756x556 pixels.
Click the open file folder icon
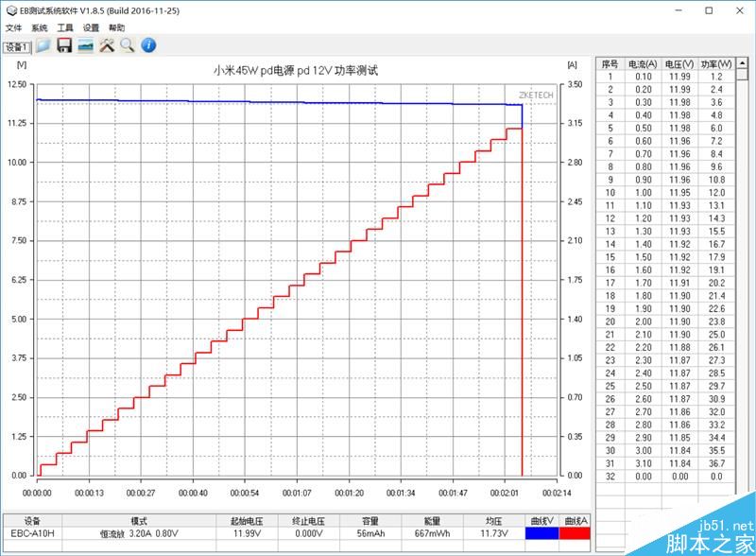tap(43, 45)
